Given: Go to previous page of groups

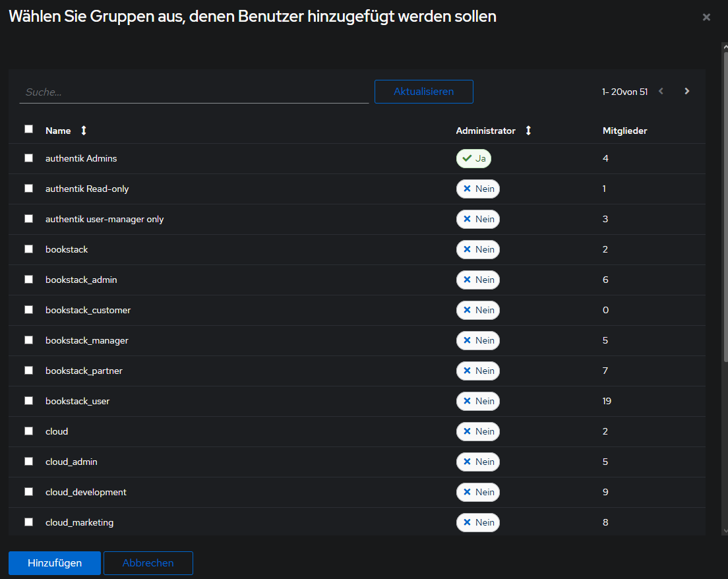Looking at the screenshot, I should point(661,92).
